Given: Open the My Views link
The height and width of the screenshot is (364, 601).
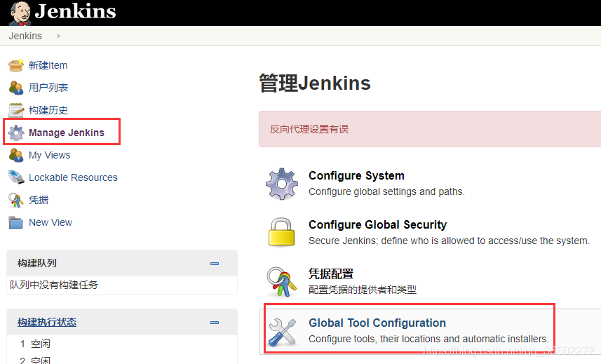Looking at the screenshot, I should [50, 155].
